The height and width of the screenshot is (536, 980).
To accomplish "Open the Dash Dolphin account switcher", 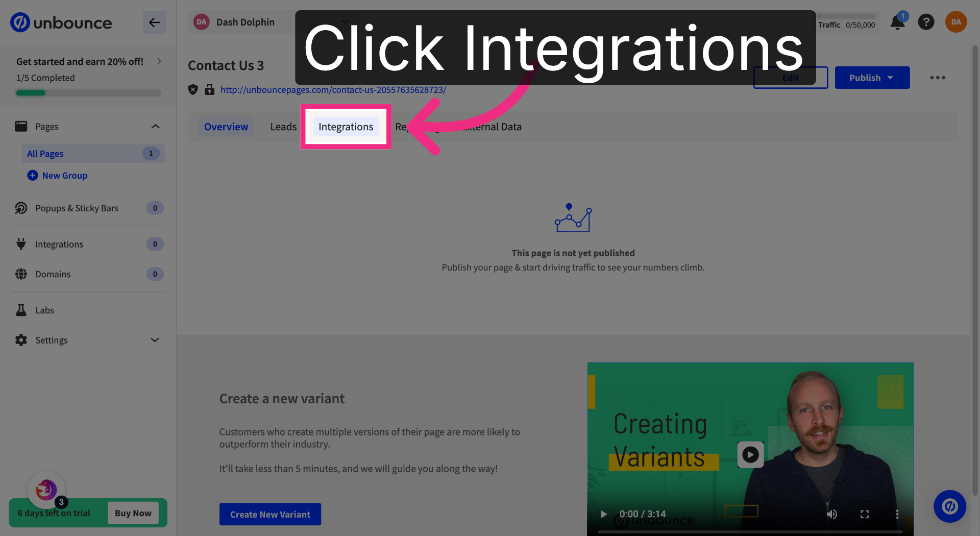I will coord(271,22).
